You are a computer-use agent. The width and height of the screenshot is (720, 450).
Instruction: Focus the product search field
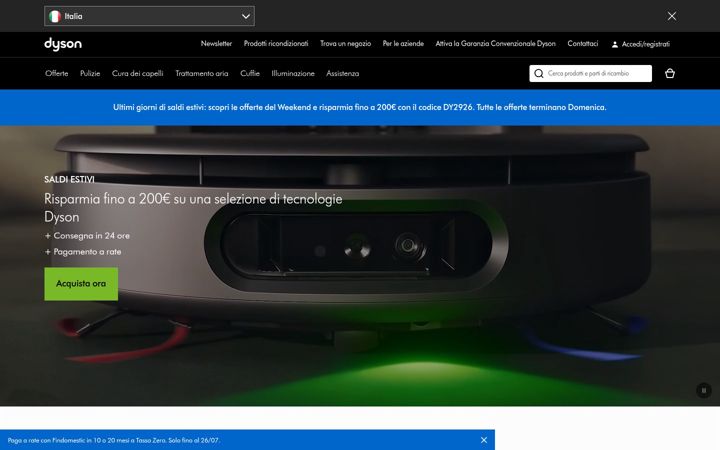pos(590,73)
